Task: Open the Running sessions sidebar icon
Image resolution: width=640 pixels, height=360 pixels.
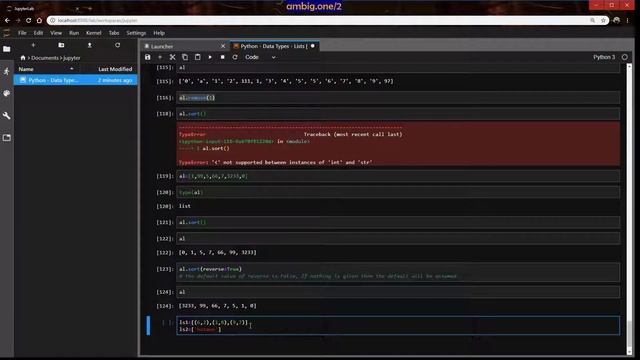Action: point(7,71)
